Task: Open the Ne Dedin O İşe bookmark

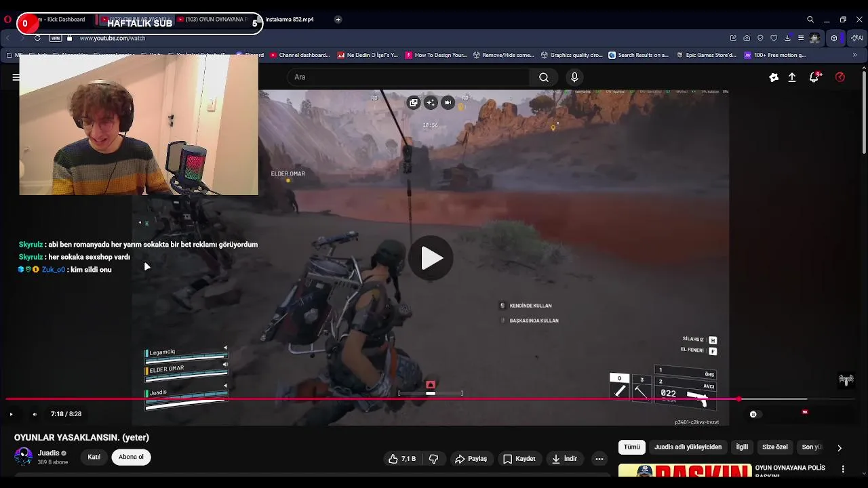Action: [x=368, y=56]
